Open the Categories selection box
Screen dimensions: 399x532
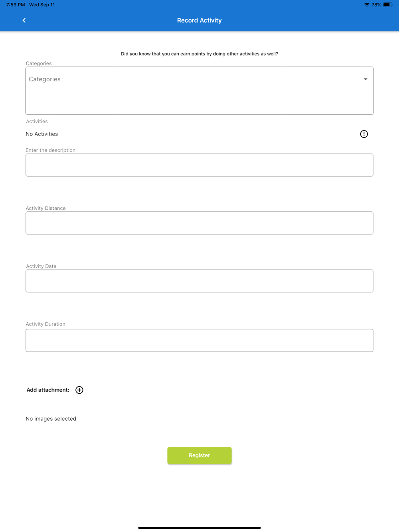click(199, 91)
